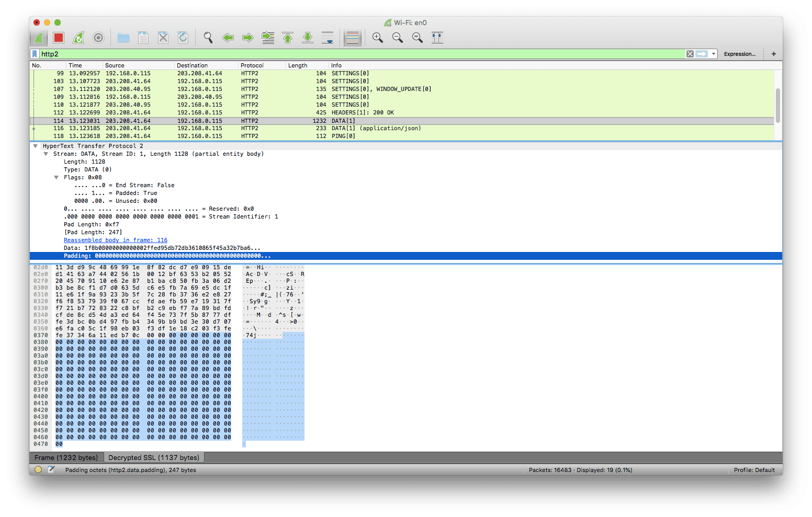Select packet 99 SETTINGS[0] row
The height and width of the screenshot is (517, 812).
402,73
